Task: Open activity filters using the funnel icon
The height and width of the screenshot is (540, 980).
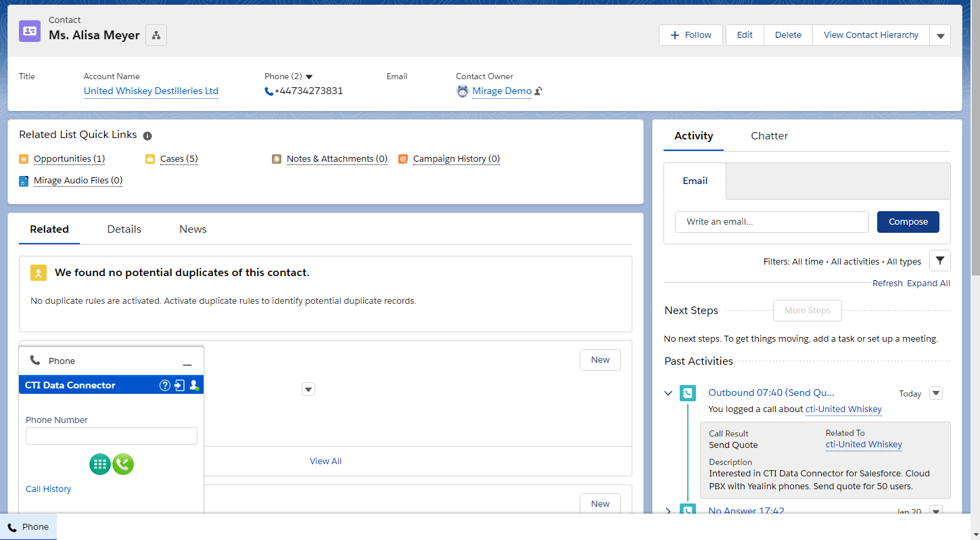Action: click(939, 260)
